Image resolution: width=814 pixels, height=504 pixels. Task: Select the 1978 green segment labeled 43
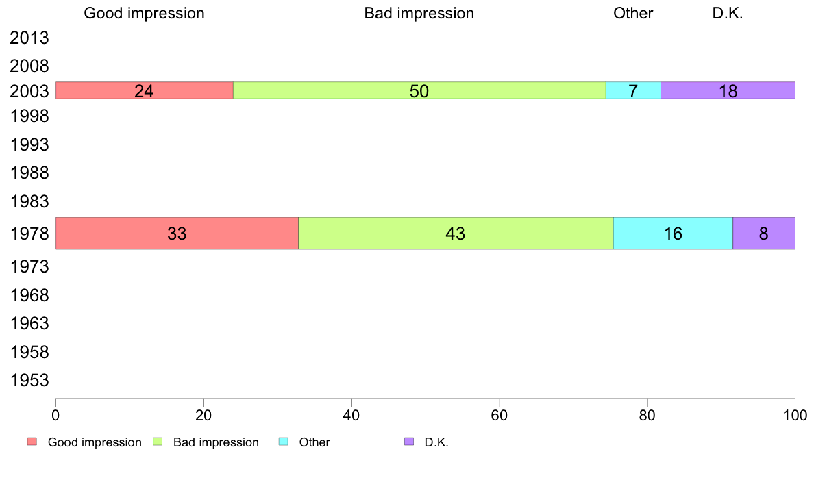pyautogui.click(x=456, y=233)
